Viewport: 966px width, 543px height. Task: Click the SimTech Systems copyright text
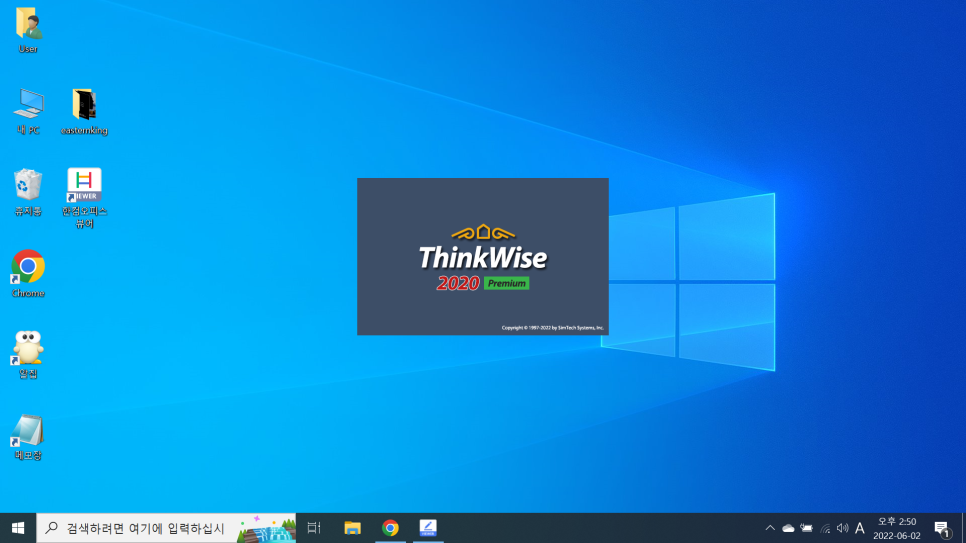553,328
